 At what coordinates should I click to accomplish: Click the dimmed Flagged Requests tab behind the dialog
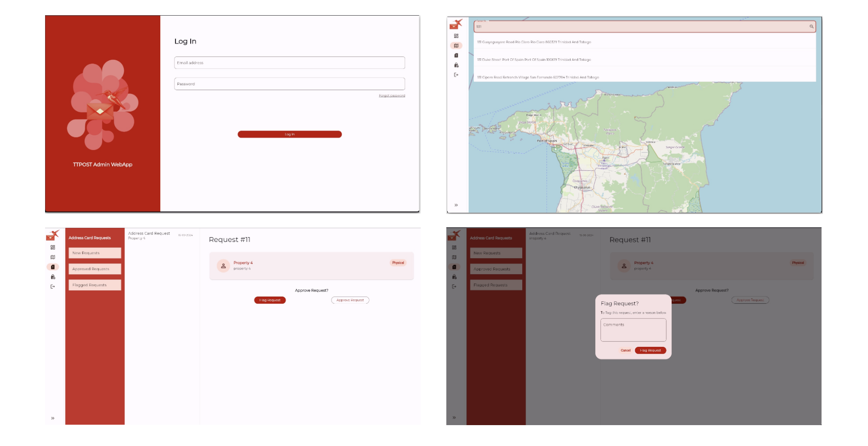(x=496, y=285)
